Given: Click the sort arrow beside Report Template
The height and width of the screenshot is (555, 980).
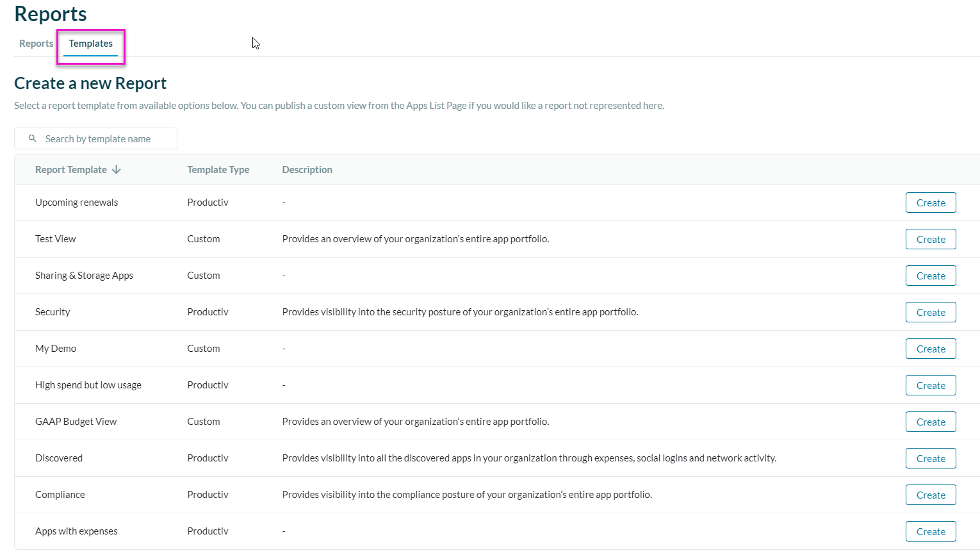Looking at the screenshot, I should point(116,169).
